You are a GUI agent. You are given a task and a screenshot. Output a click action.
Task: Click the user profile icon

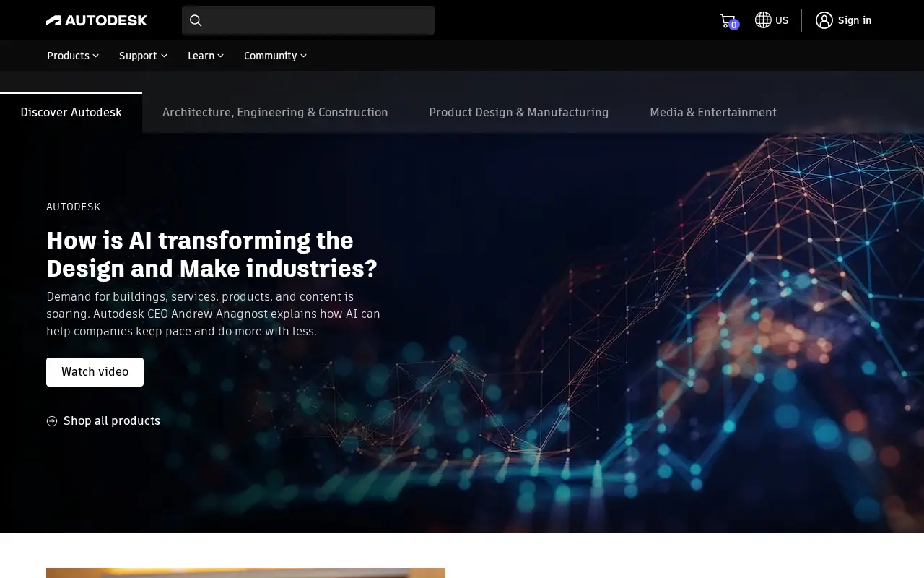824,20
